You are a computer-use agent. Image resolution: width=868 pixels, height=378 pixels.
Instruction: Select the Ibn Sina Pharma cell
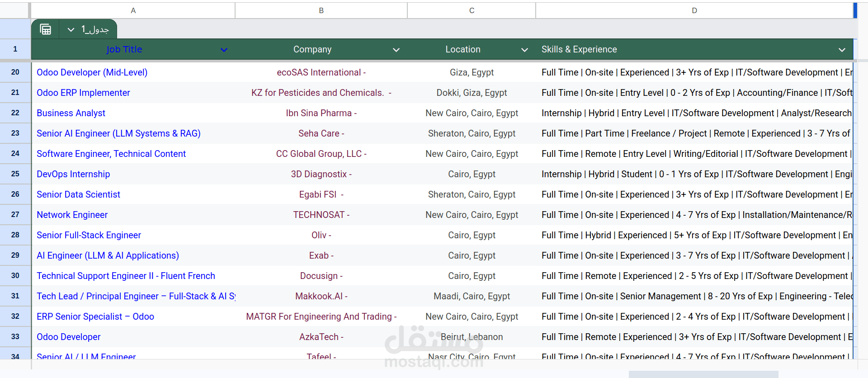pos(321,113)
